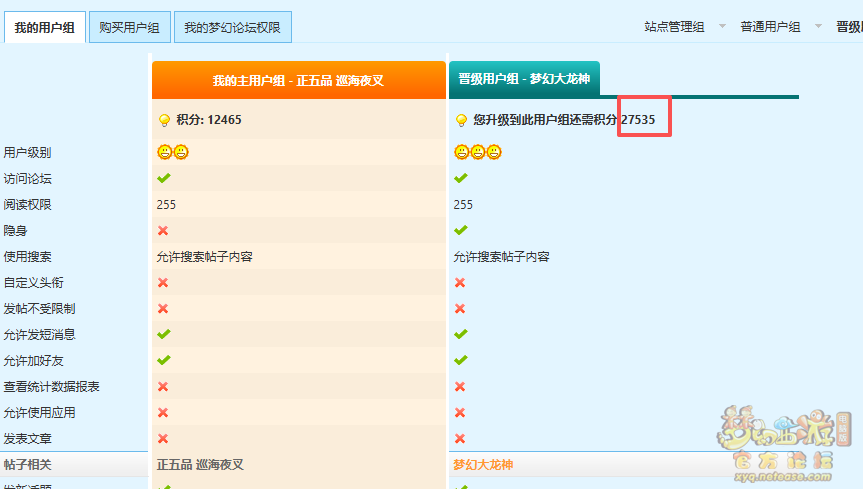Expand the 晋级用户组 dropdown at top right

coord(849,27)
